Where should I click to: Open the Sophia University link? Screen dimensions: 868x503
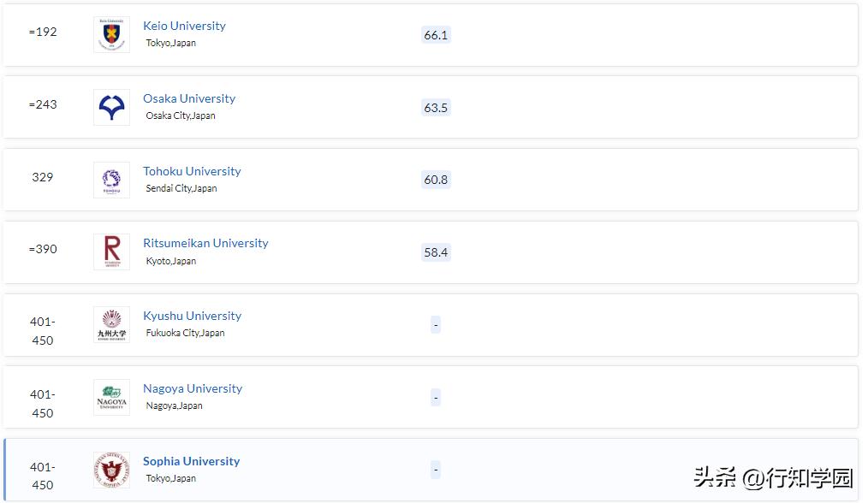[x=191, y=461]
